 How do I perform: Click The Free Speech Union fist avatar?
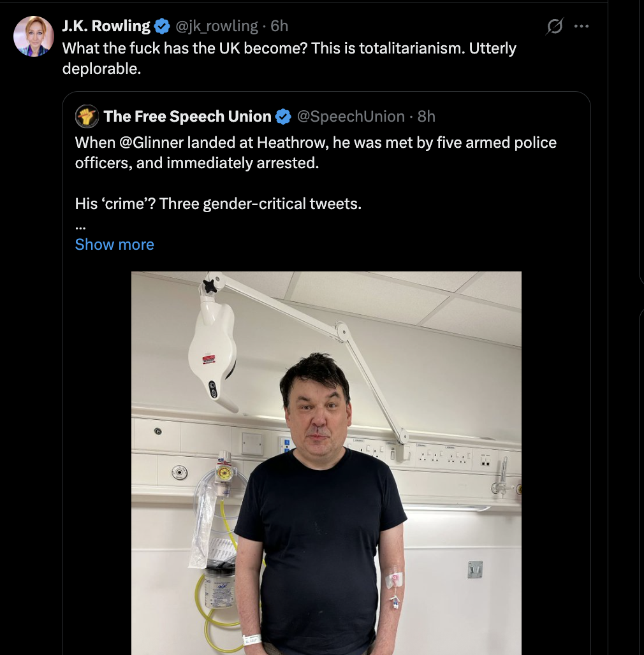[x=87, y=117]
